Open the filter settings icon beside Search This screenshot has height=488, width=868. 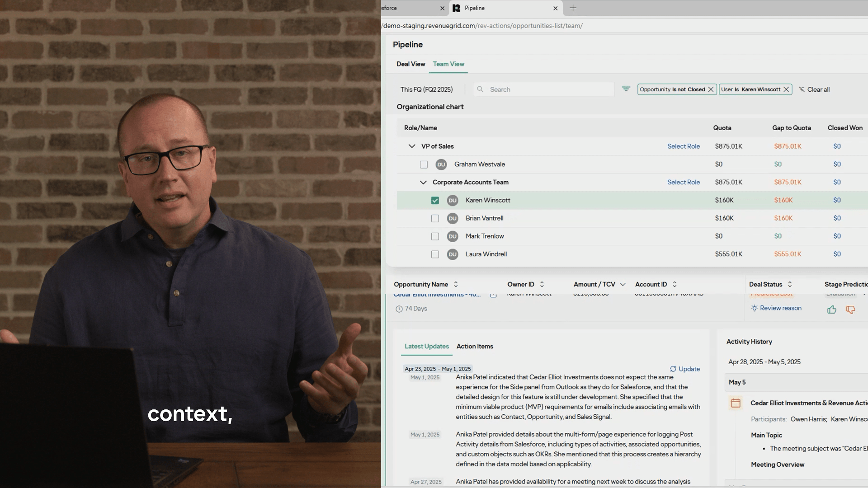click(626, 89)
